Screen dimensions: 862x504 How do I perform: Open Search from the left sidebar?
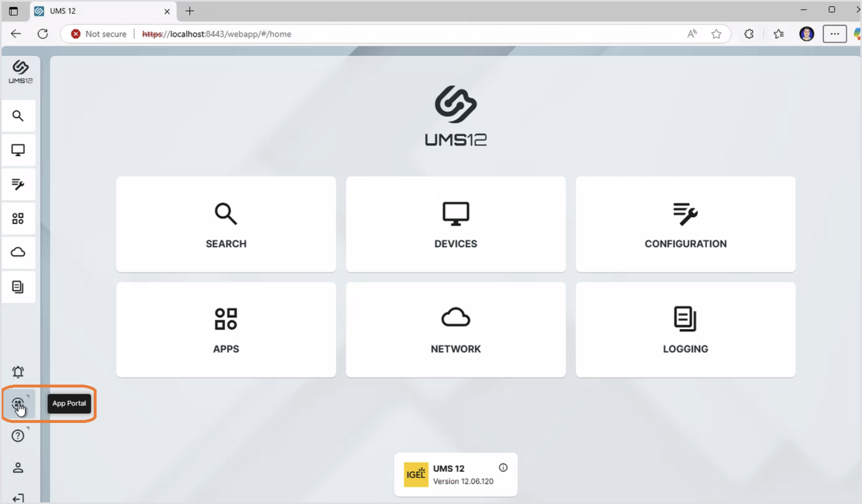(x=18, y=116)
